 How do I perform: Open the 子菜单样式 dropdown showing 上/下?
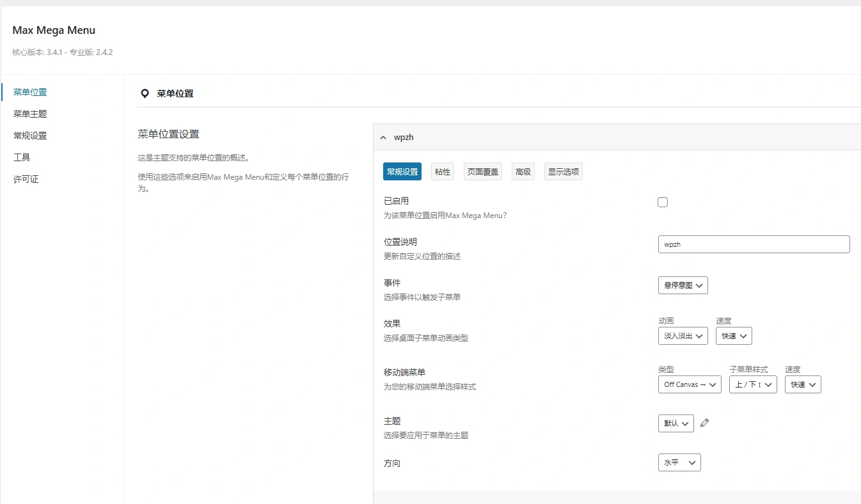pos(752,384)
